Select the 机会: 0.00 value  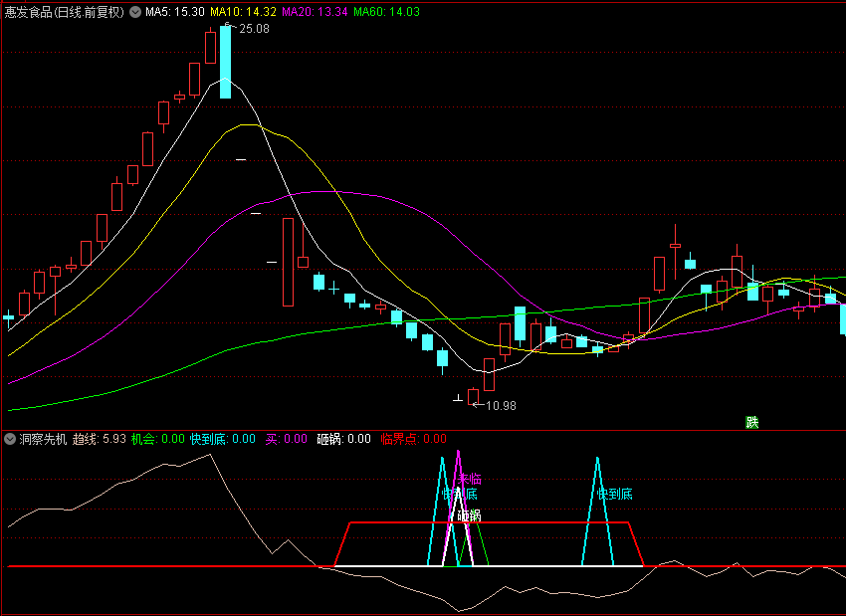158,439
